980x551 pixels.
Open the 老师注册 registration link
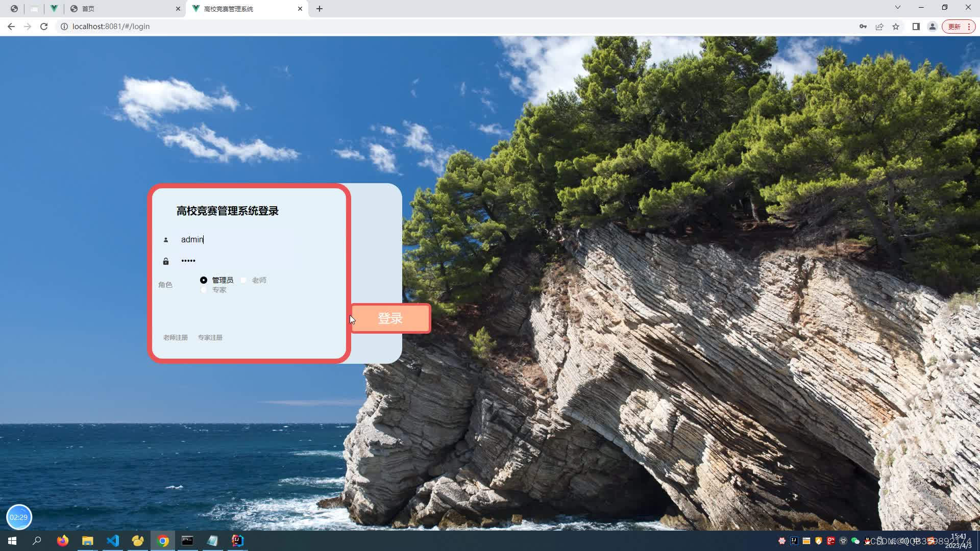click(176, 337)
